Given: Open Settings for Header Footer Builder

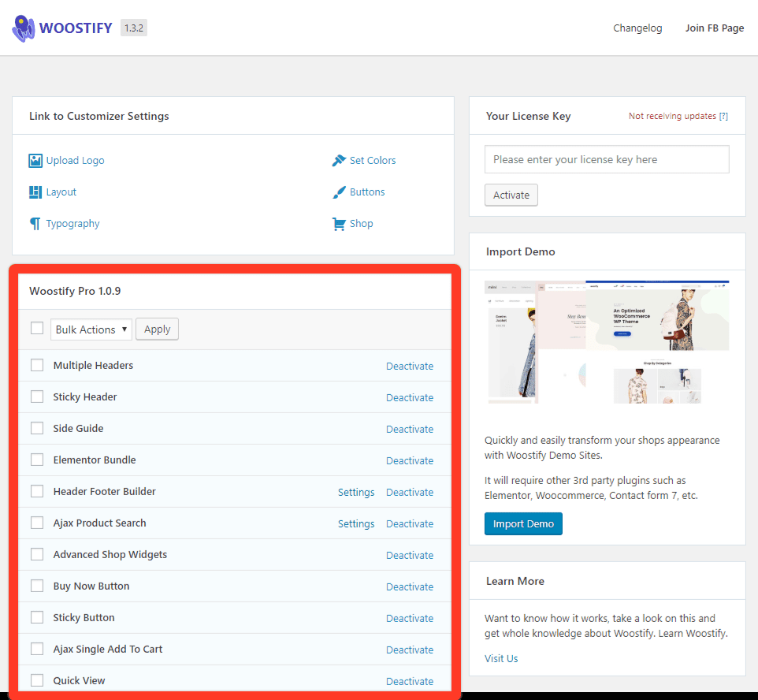Looking at the screenshot, I should click(356, 492).
